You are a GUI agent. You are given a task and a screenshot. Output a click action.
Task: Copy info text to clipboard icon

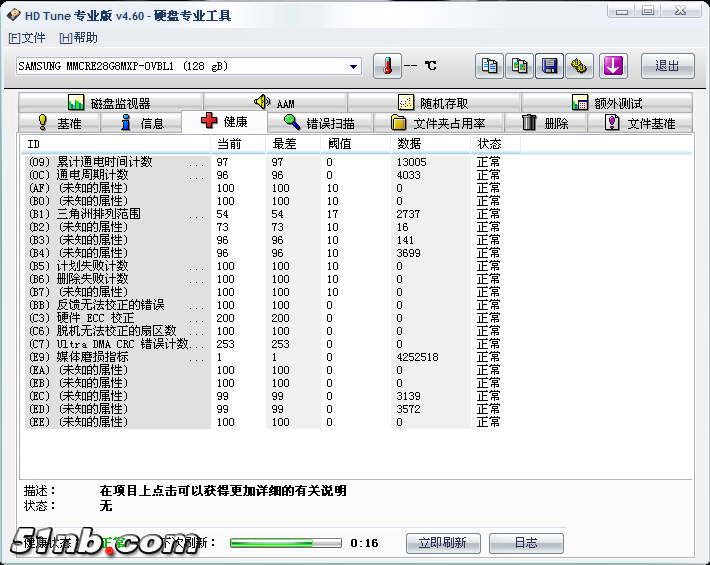pos(489,66)
